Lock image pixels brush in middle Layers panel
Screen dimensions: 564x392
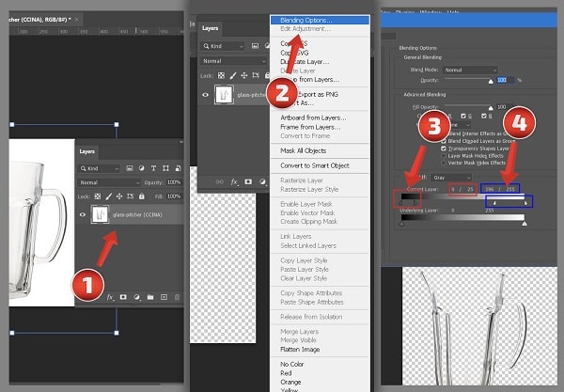(233, 75)
